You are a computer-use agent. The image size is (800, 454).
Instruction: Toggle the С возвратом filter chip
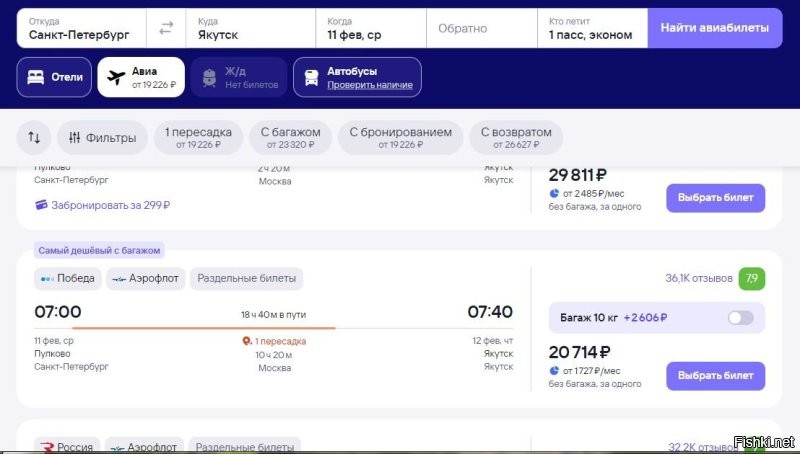[515, 138]
